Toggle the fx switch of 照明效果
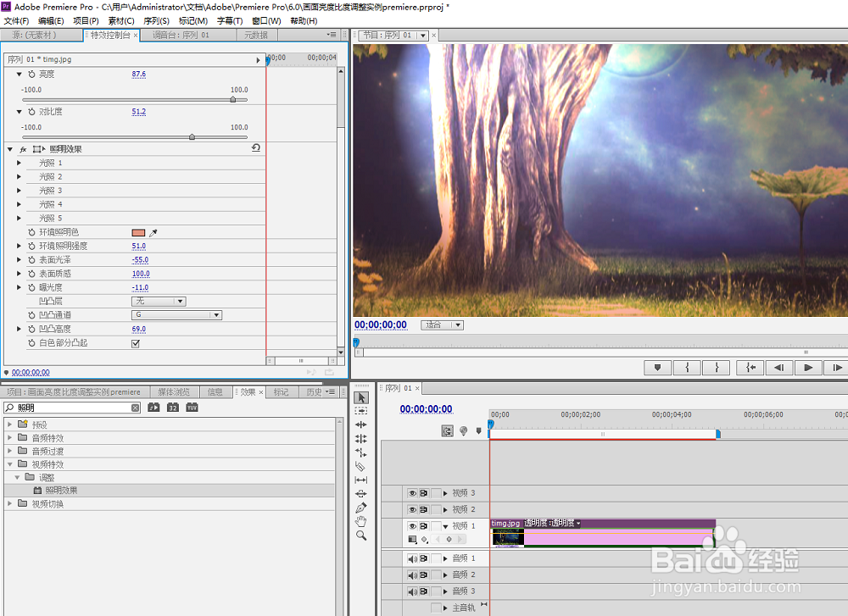The height and width of the screenshot is (616, 848). tap(23, 149)
